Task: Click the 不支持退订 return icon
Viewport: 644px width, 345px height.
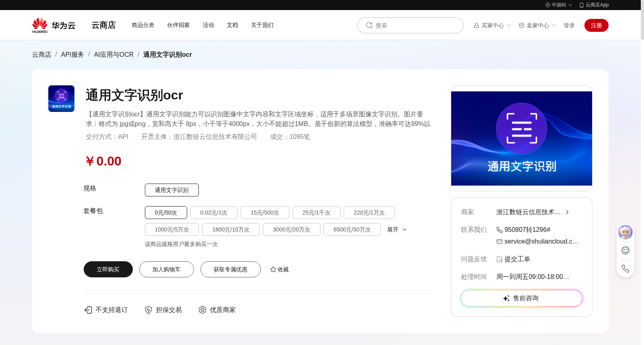Action: click(88, 310)
